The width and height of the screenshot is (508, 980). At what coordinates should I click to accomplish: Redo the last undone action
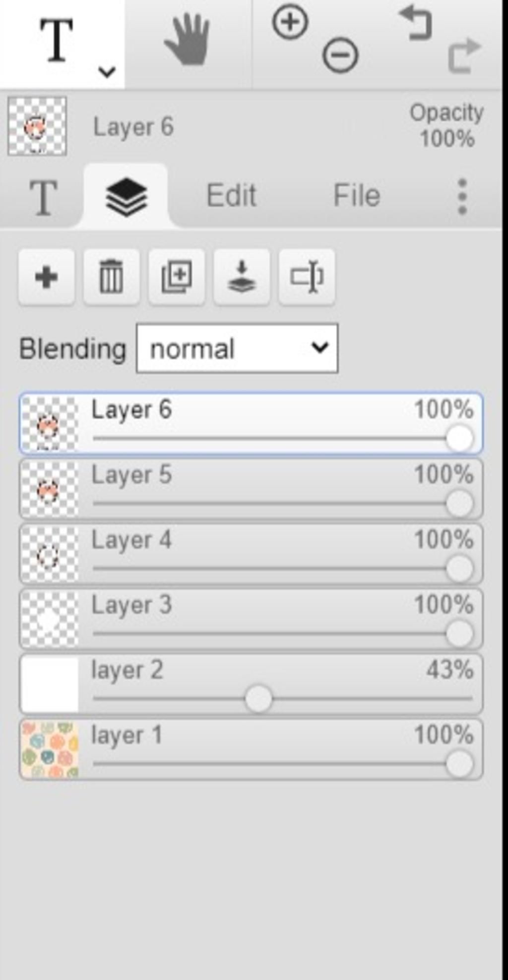pyautogui.click(x=464, y=56)
